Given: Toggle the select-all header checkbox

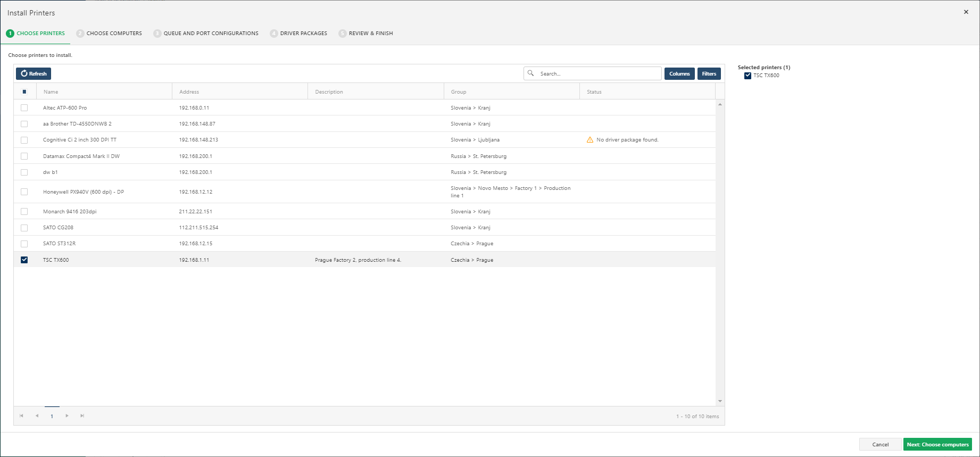Looking at the screenshot, I should (24, 92).
